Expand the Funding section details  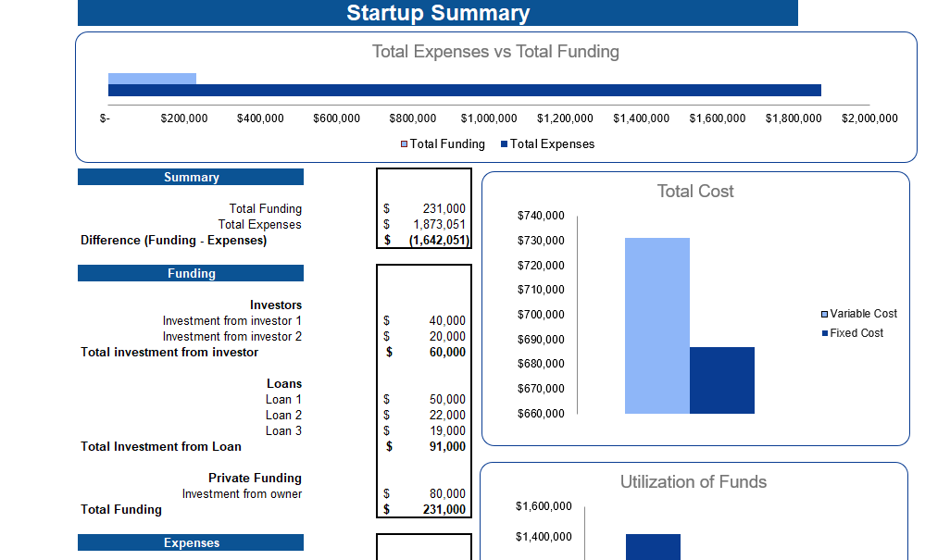point(191,273)
